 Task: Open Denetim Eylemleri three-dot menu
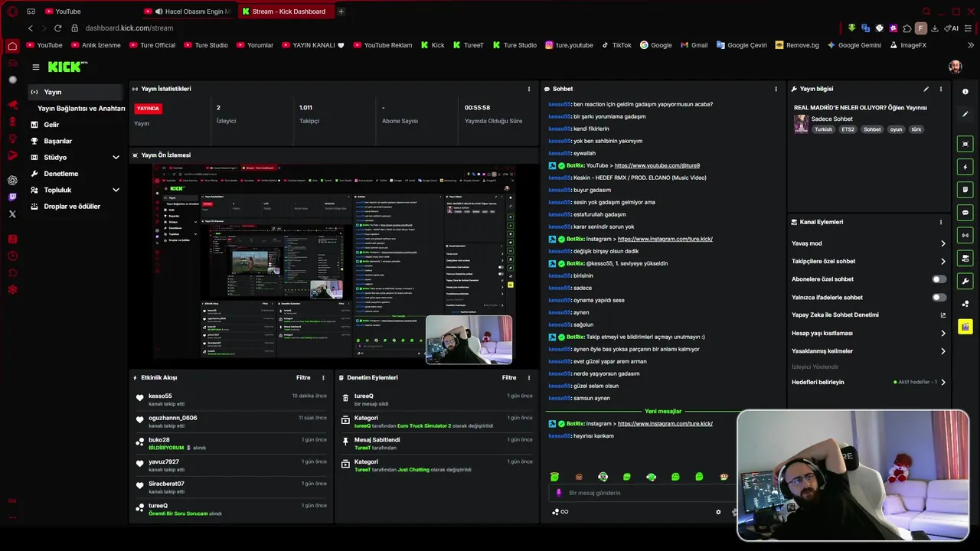coord(528,377)
